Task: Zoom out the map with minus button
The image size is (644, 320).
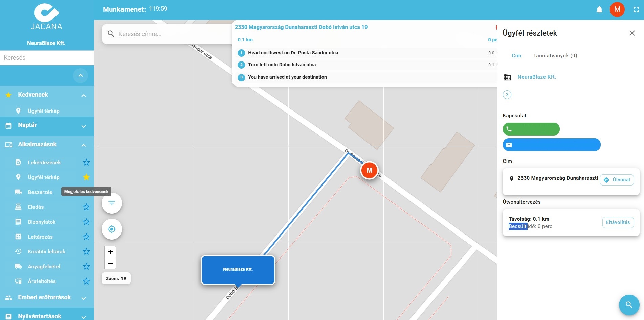Action: point(110,263)
